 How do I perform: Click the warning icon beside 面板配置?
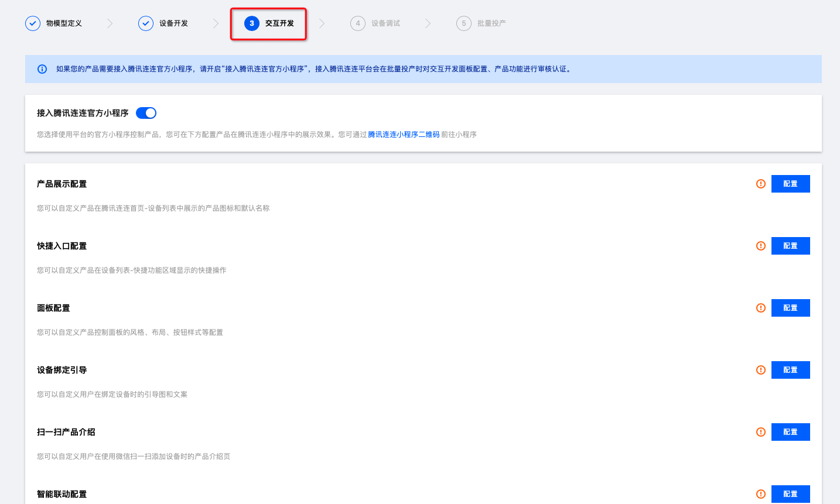tap(761, 308)
